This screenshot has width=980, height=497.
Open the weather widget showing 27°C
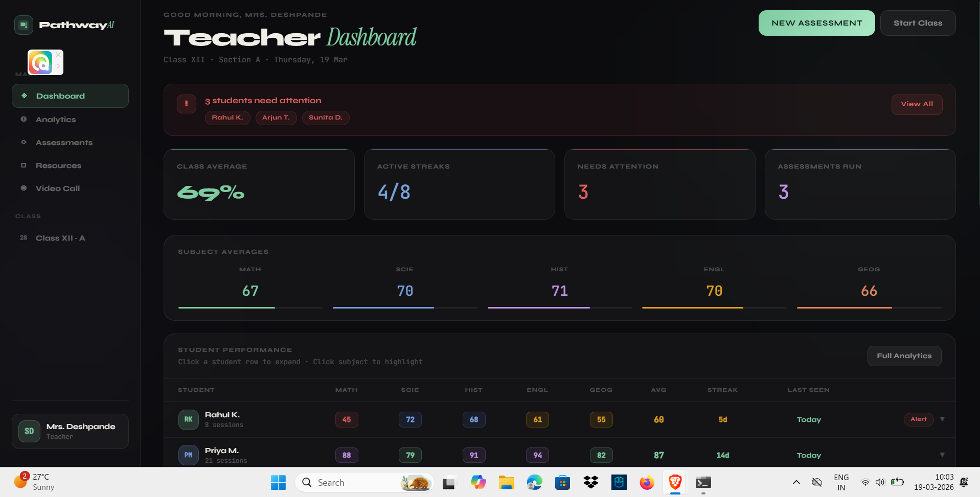(x=35, y=482)
